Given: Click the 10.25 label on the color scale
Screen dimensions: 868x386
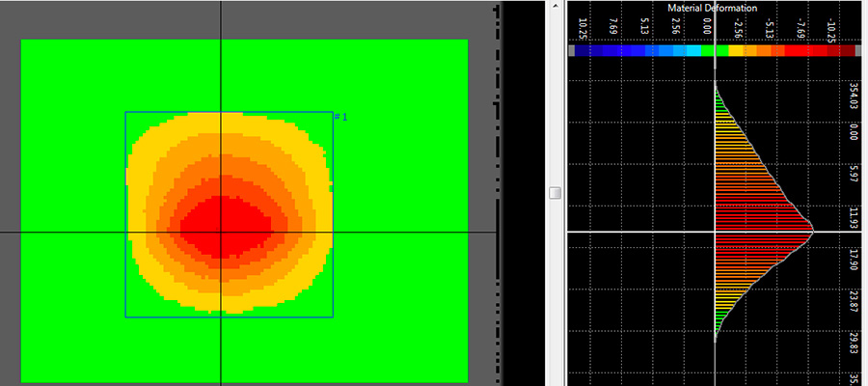Looking at the screenshot, I should click(x=584, y=27).
